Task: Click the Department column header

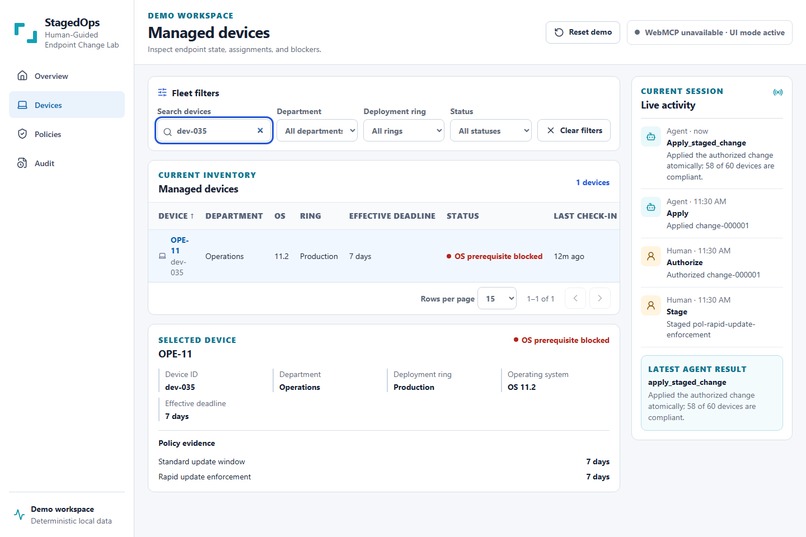Action: [234, 216]
